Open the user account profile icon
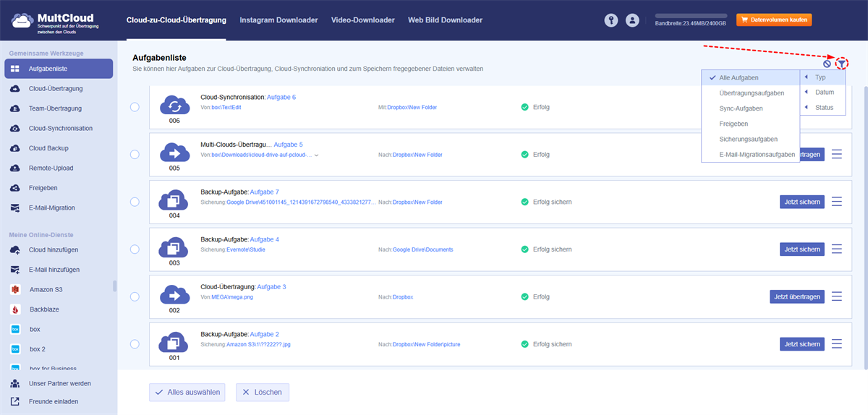This screenshot has height=415, width=868. point(633,21)
